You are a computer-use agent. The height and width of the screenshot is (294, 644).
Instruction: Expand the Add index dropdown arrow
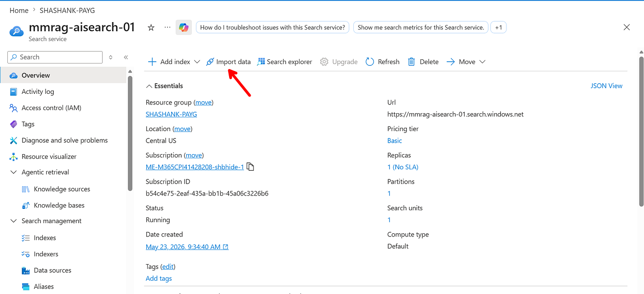197,62
